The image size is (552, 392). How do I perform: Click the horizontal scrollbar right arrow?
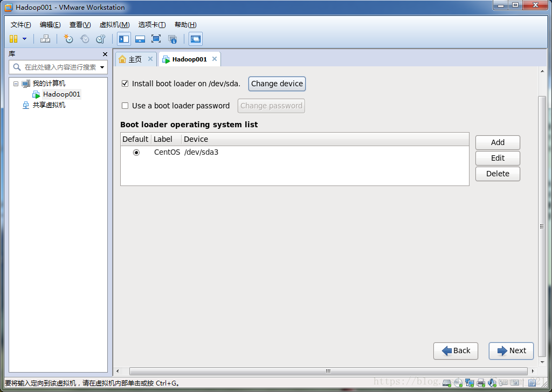point(533,371)
